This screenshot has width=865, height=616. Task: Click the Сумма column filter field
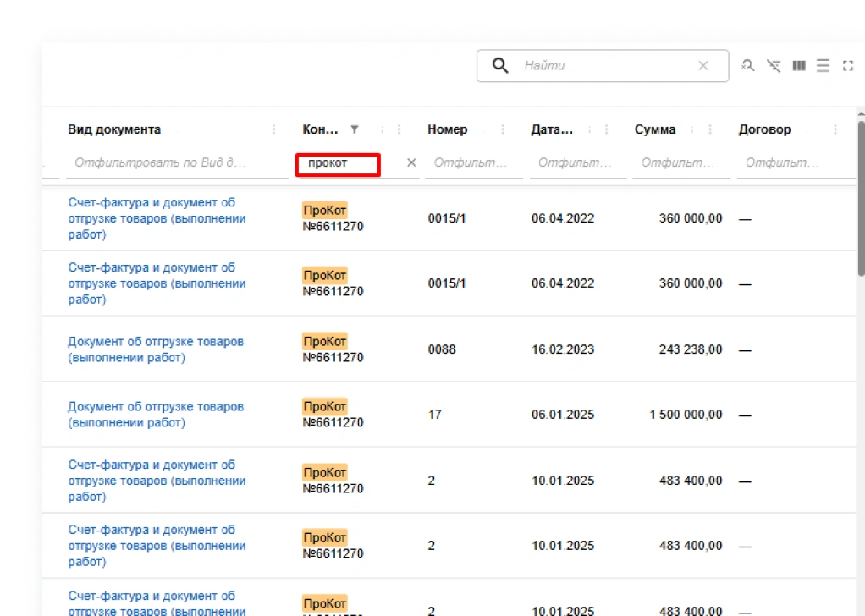681,162
